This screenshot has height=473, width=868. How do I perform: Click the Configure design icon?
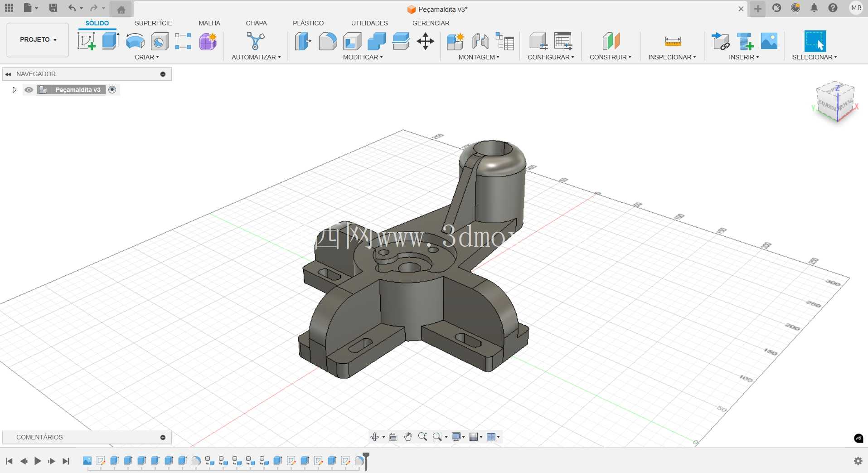[538, 41]
